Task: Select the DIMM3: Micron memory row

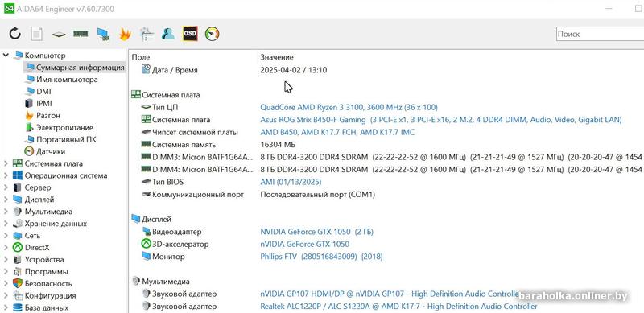Action: click(x=386, y=157)
